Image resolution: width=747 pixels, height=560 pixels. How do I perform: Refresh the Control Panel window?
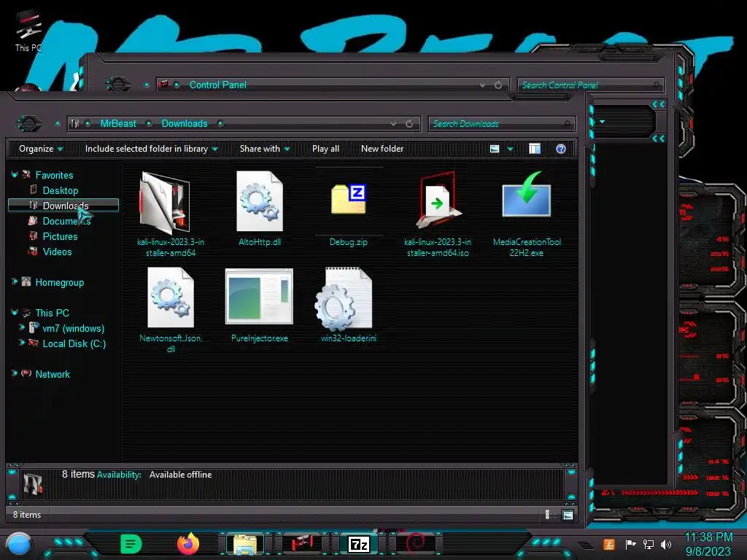(498, 85)
